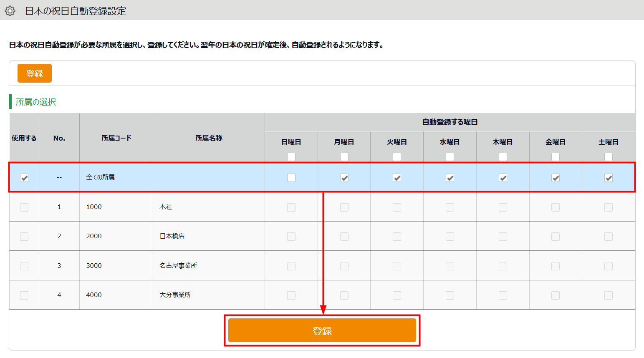Toggle 使用する checkbox for 日本橋店
644x358 pixels.
[24, 237]
